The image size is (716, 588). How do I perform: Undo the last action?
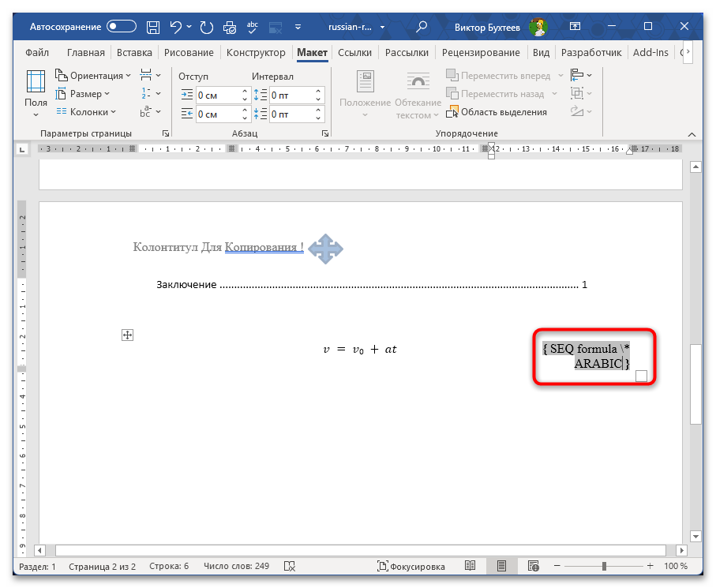coord(176,27)
